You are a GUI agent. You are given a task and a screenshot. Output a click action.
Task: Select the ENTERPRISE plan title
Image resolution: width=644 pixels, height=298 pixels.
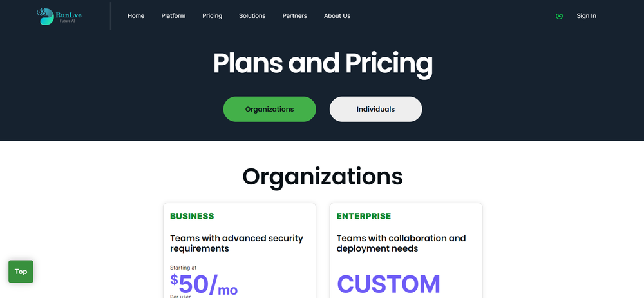(x=364, y=216)
